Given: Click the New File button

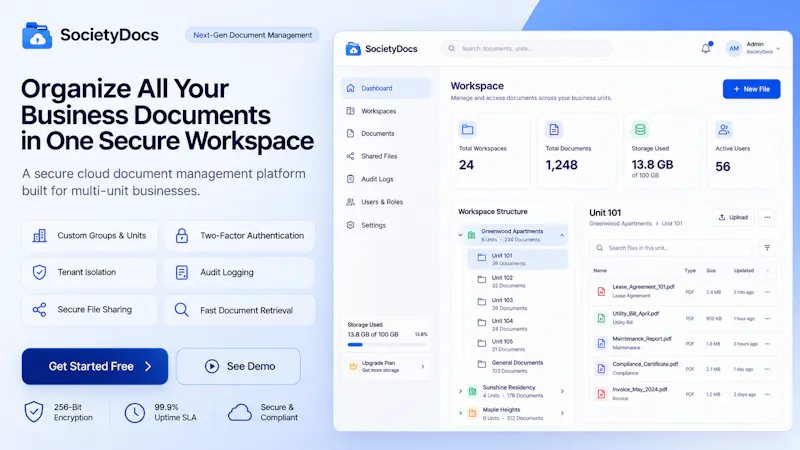Looking at the screenshot, I should coord(752,89).
